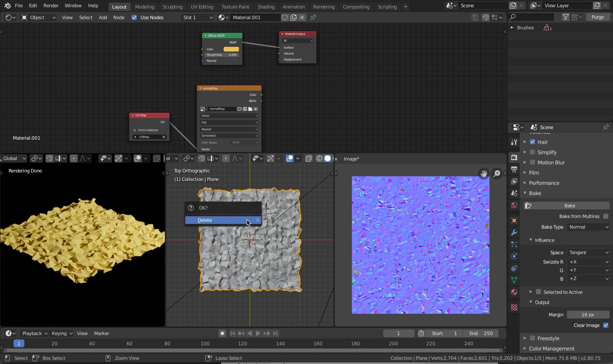The height and width of the screenshot is (364, 613).
Task: Open the Swizzle R +X dropdown
Action: [588, 262]
